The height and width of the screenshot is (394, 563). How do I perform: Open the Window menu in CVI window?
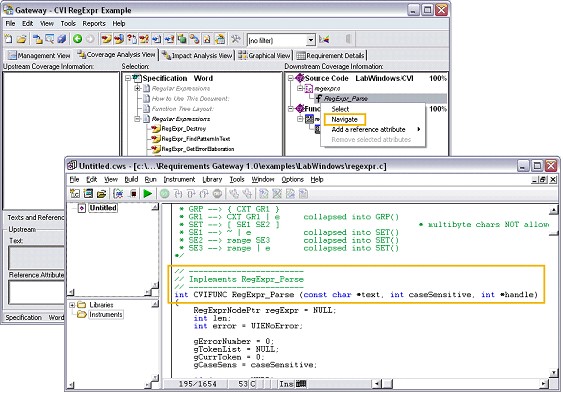click(262, 179)
